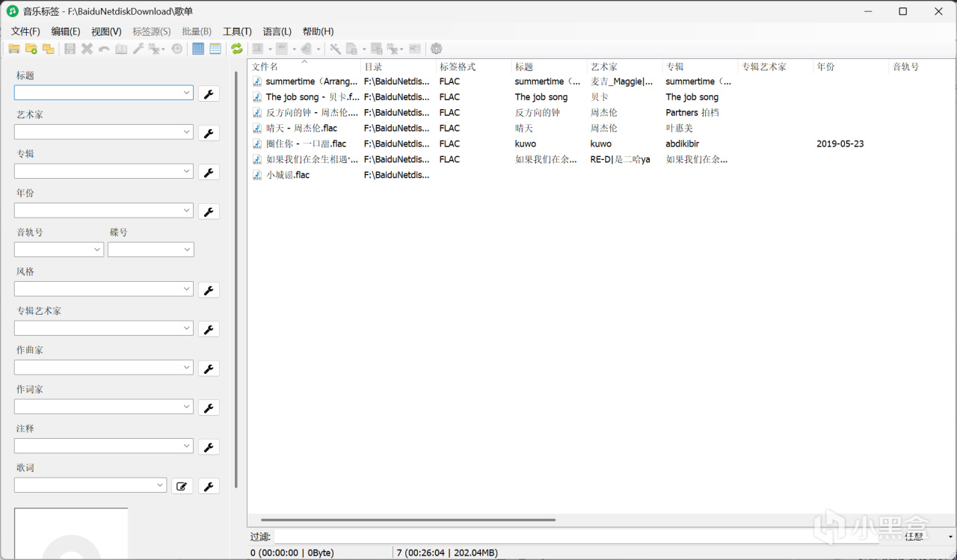
Task: Click the wrench button beside 注释 field
Action: pos(209,446)
